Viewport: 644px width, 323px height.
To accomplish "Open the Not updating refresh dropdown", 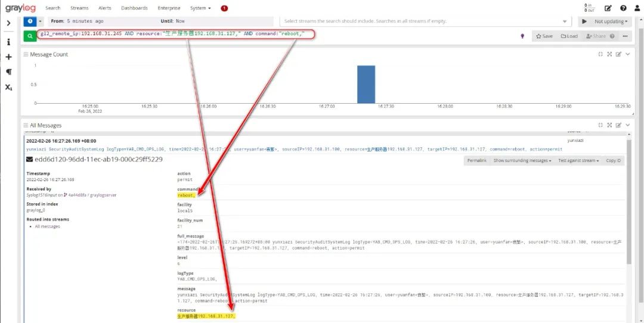I will (x=611, y=21).
